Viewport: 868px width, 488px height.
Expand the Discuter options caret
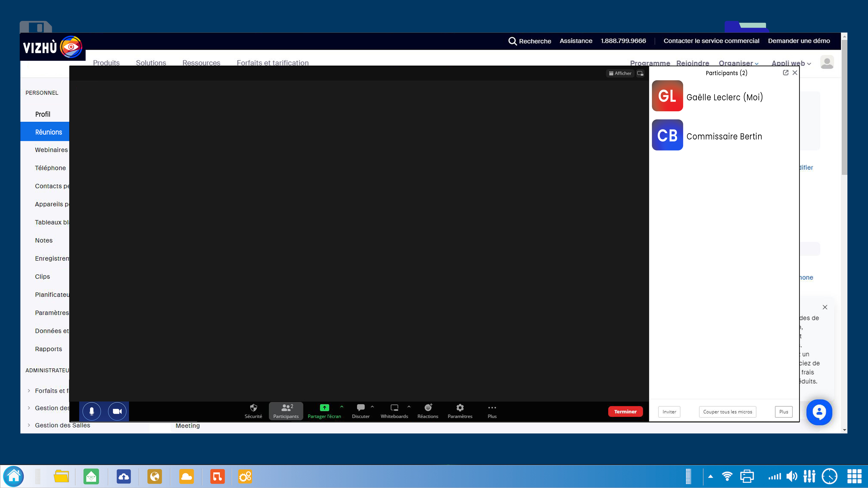(x=372, y=407)
